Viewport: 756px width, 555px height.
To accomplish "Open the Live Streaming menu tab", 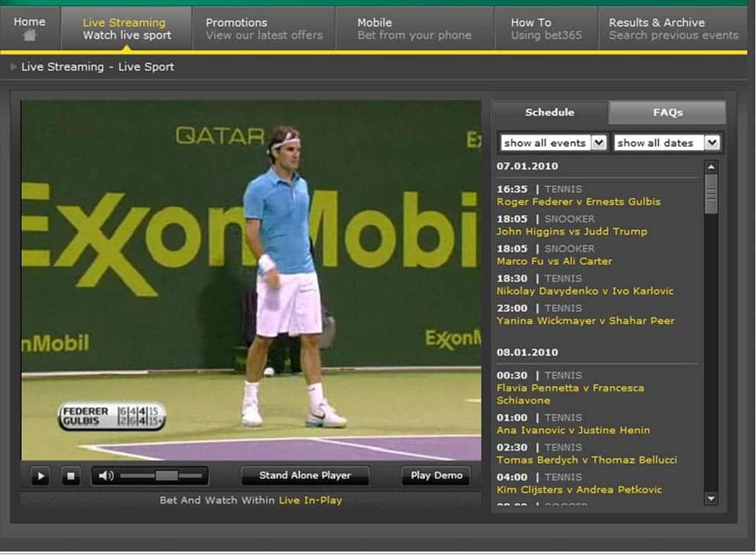I will (126, 29).
